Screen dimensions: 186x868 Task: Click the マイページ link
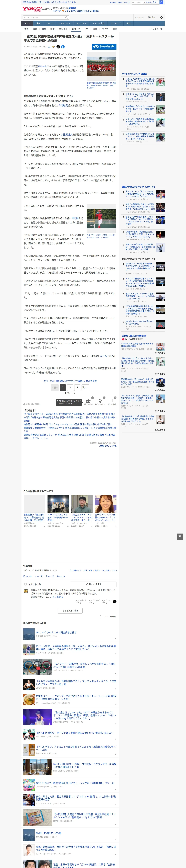[139, 18]
